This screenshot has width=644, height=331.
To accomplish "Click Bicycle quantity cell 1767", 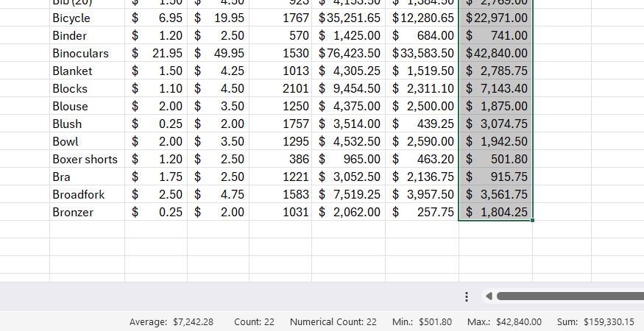I will click(x=280, y=18).
